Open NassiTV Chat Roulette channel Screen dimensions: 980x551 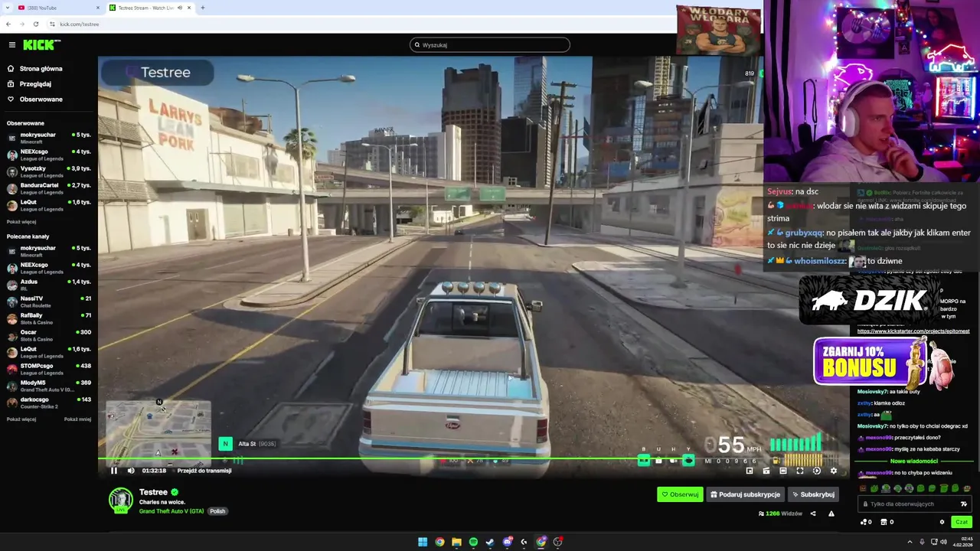[x=49, y=302]
